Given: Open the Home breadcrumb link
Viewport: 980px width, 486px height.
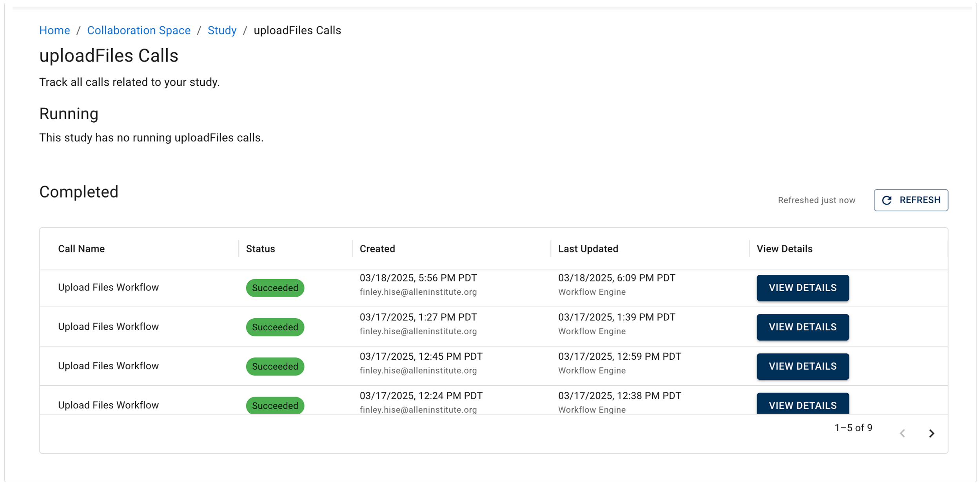Looking at the screenshot, I should (x=54, y=31).
